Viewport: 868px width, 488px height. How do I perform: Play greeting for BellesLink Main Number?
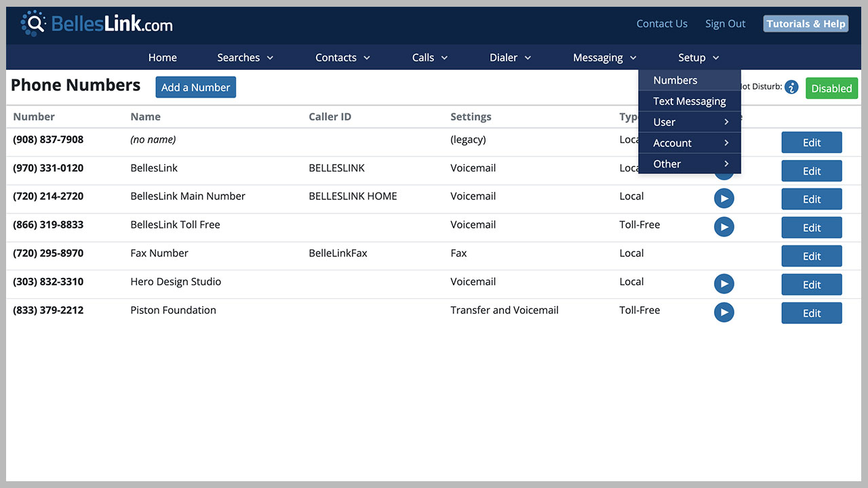[x=724, y=199]
